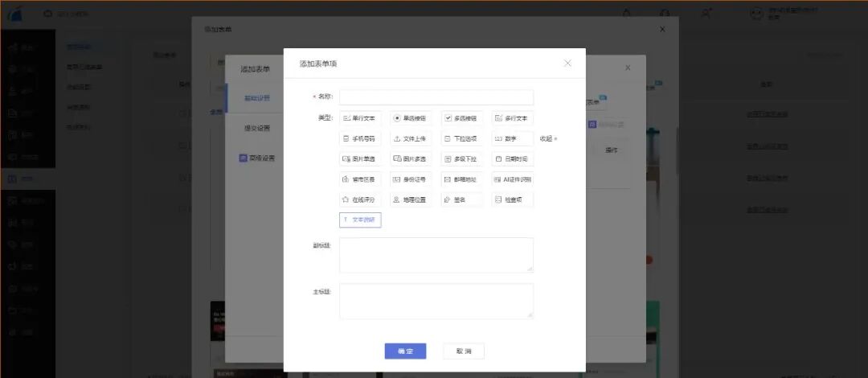Close the outer 添加表单 panel behind
868x378 pixels.
662,30
